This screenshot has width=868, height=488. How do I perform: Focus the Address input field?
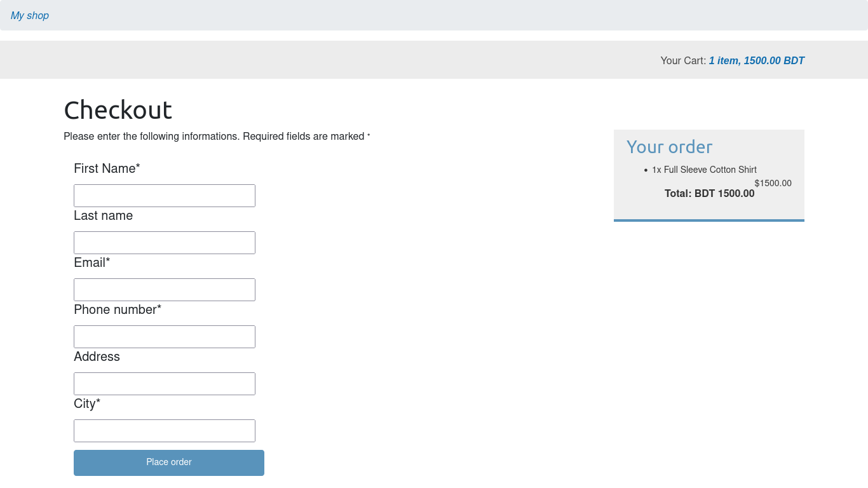pos(165,384)
